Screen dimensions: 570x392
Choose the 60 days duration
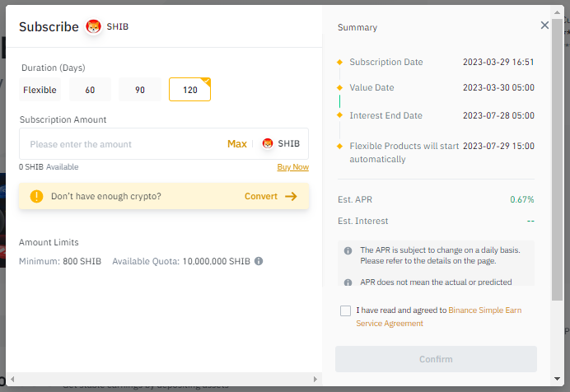pos(90,90)
